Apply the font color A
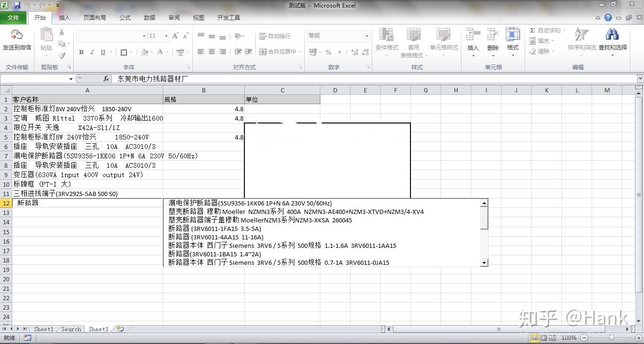Viewport: 644px width, 344px height. (160, 52)
